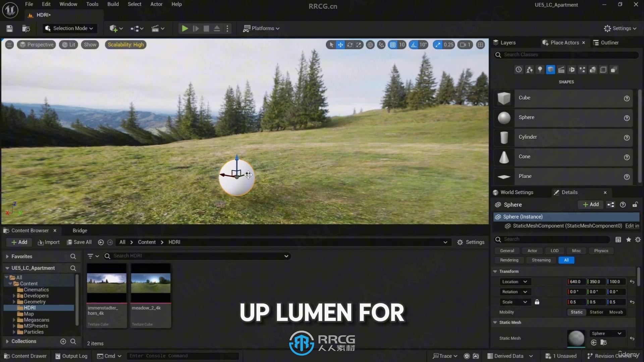Expand the Favorites section
The height and width of the screenshot is (362, 644).
[7, 256]
